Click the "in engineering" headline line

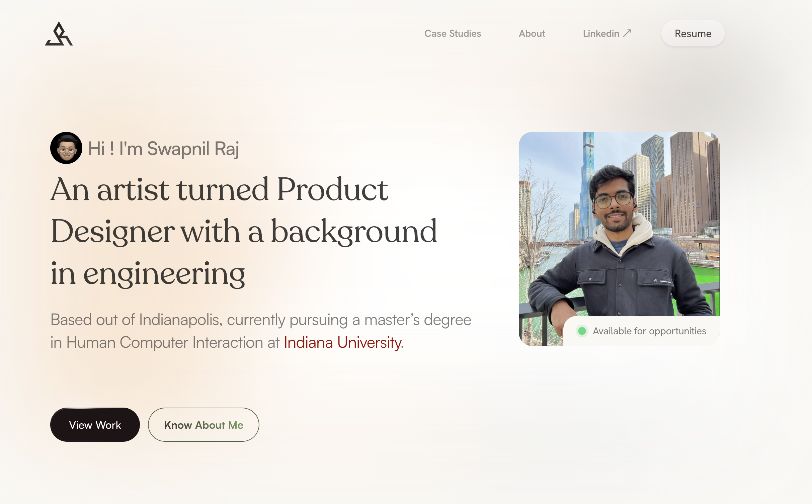148,274
